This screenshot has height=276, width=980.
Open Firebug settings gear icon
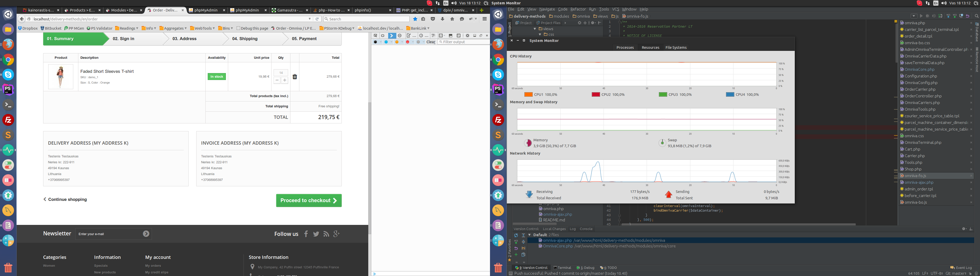(468, 36)
